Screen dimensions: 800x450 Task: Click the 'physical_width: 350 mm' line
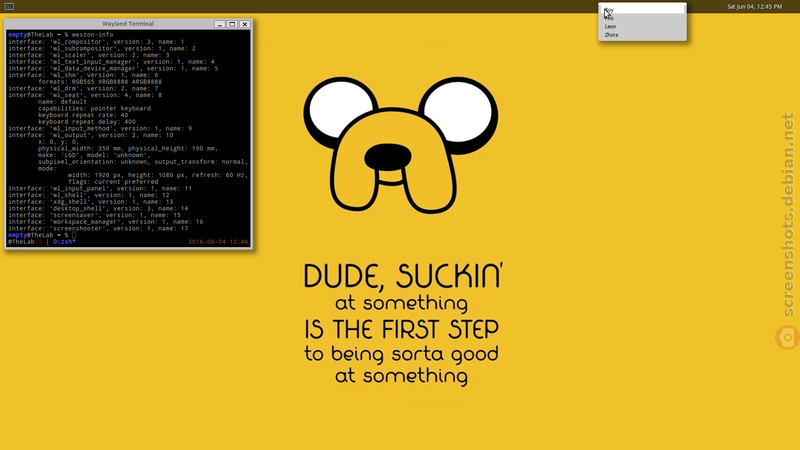tap(128, 148)
